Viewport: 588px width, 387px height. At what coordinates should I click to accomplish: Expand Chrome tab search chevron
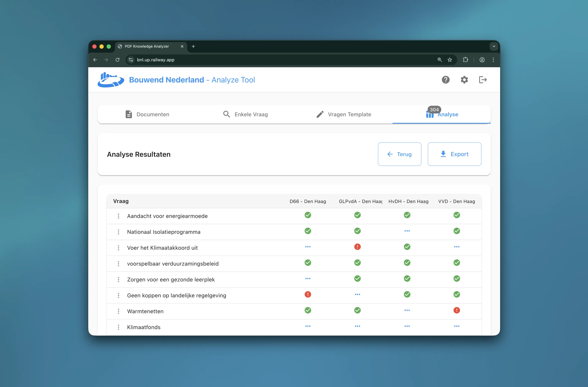494,46
